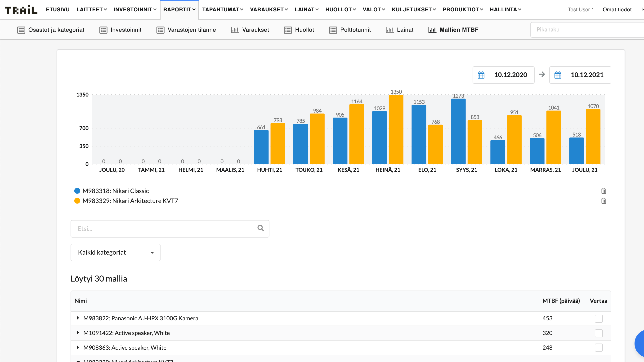This screenshot has height=362, width=644.
Task: Click Vertaa column header
Action: click(598, 301)
